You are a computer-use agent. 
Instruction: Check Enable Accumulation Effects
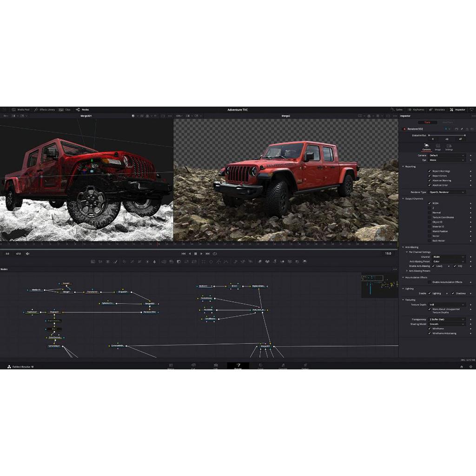tap(429, 282)
